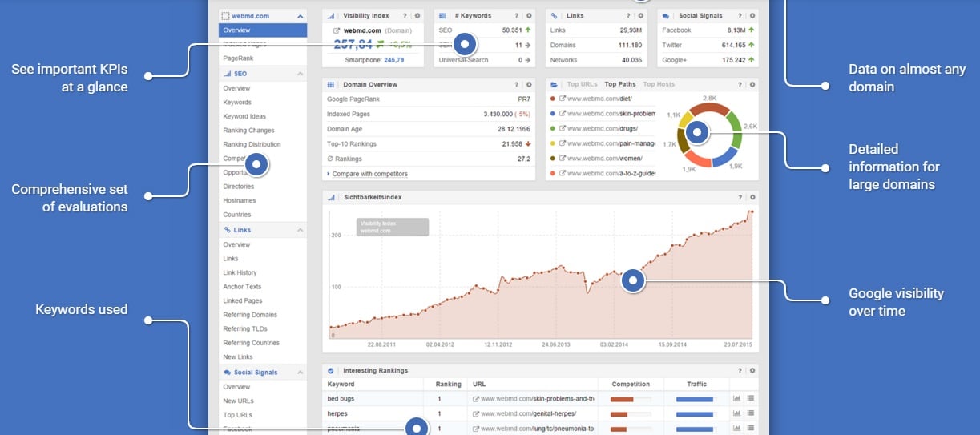
Task: Collapse the SEO sidebar section
Action: coord(300,73)
